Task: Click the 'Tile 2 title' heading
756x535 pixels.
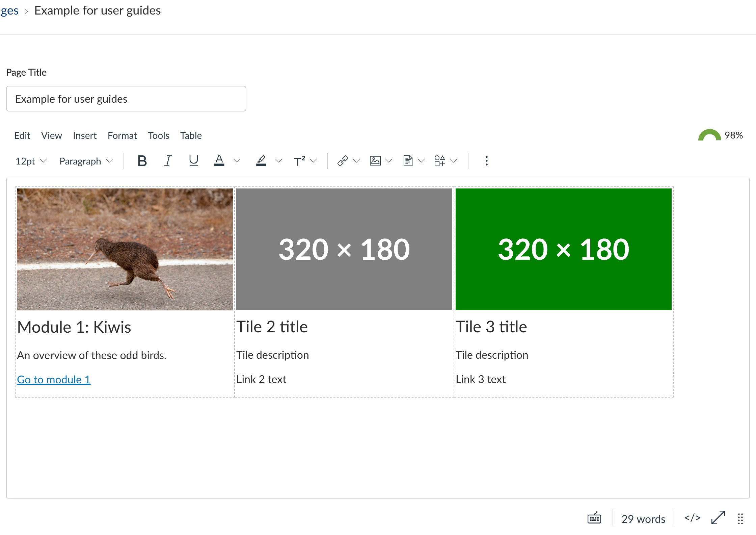Action: (x=272, y=327)
